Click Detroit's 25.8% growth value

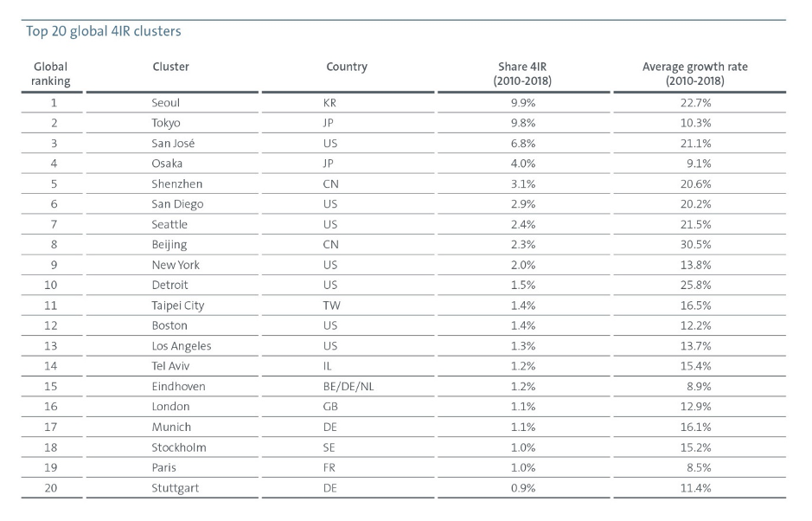pyautogui.click(x=696, y=285)
